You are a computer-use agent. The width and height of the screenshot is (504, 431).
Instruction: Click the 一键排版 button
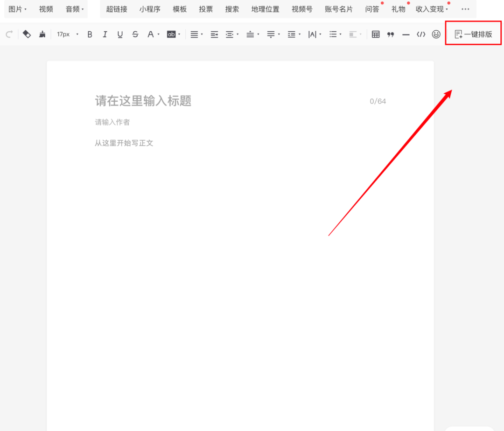click(x=473, y=33)
